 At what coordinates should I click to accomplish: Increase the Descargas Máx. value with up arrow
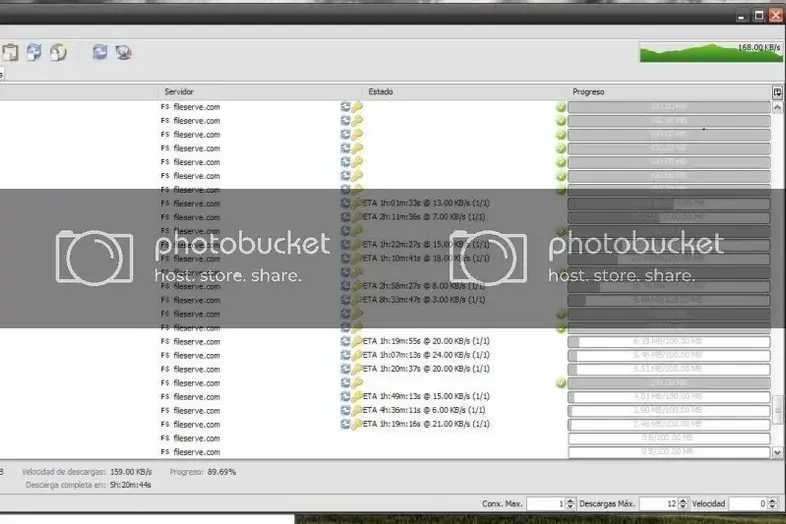[683, 500]
